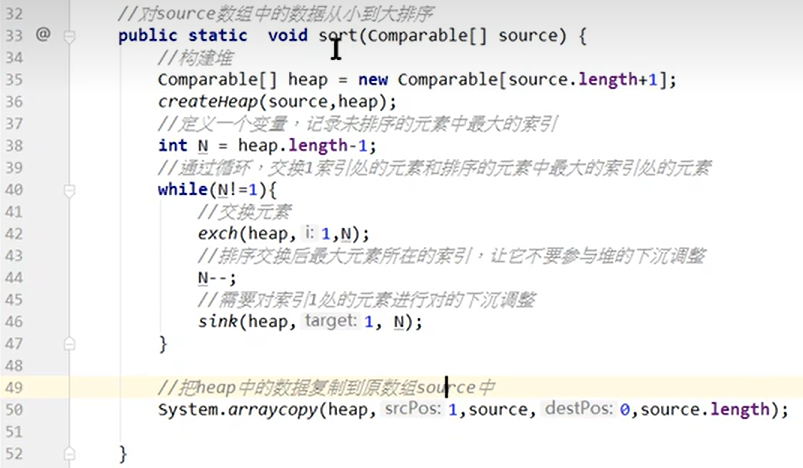Click the 'srcPos:' parameter hint
Image resolution: width=803 pixels, height=468 pixels.
[x=412, y=409]
